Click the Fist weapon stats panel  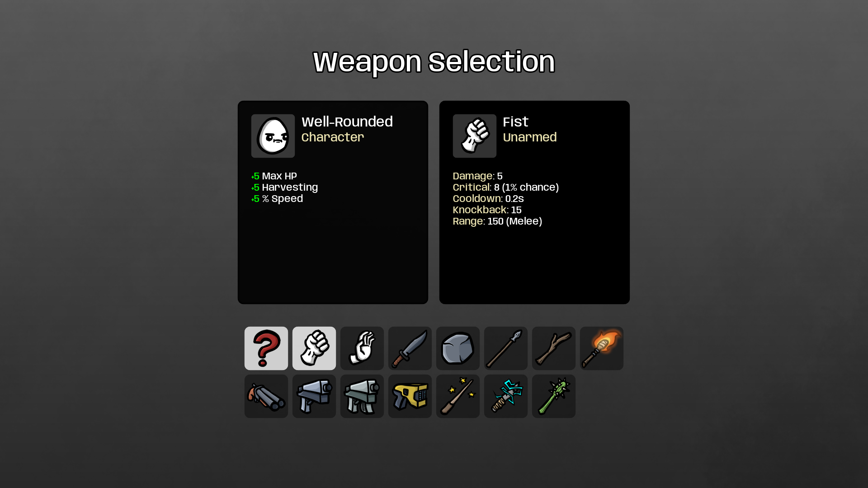(x=534, y=202)
